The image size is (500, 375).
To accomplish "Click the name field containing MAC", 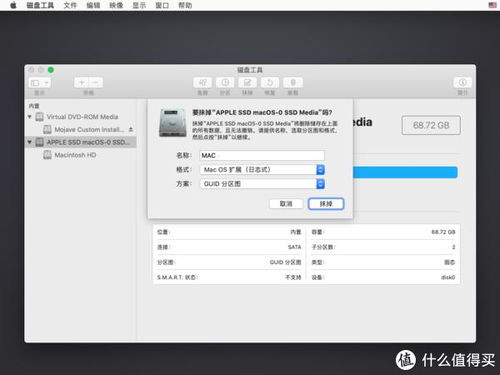I will pyautogui.click(x=262, y=155).
